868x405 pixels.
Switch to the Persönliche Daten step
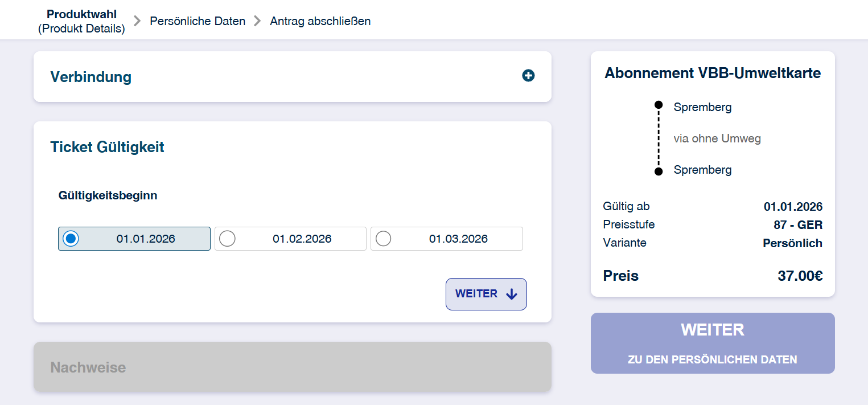198,21
